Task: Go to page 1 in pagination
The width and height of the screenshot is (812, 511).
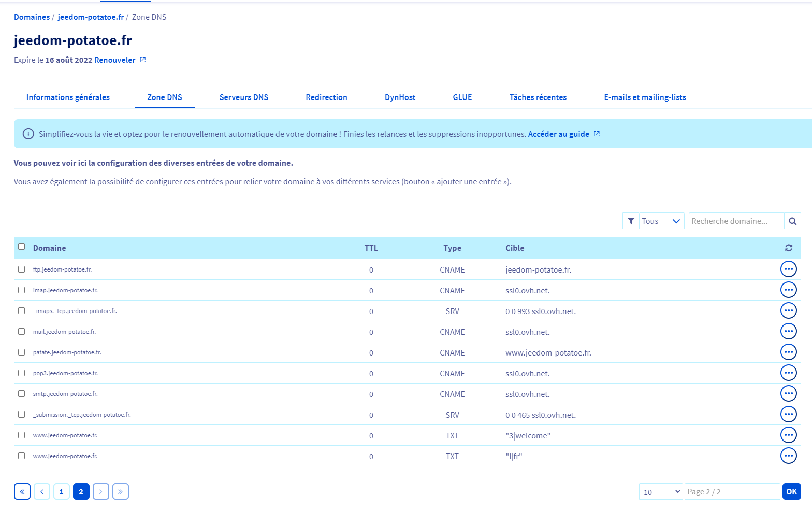Action: coord(62,491)
